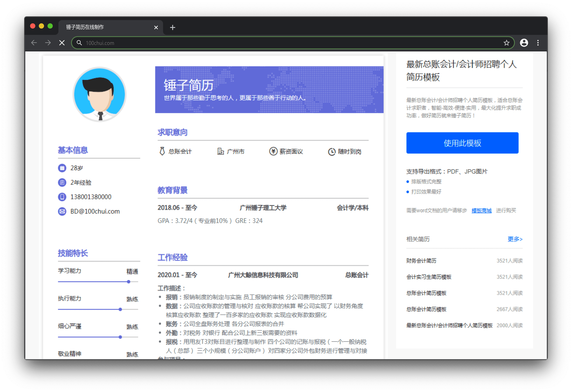
Task: Select the 锤子简历在线制作 tab
Action: tap(111, 27)
